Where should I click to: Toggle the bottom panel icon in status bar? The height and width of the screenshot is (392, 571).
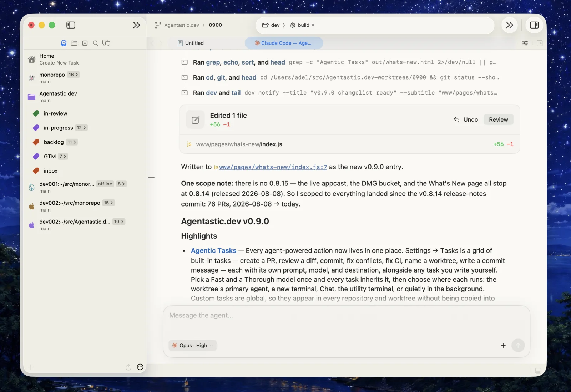pos(539,371)
